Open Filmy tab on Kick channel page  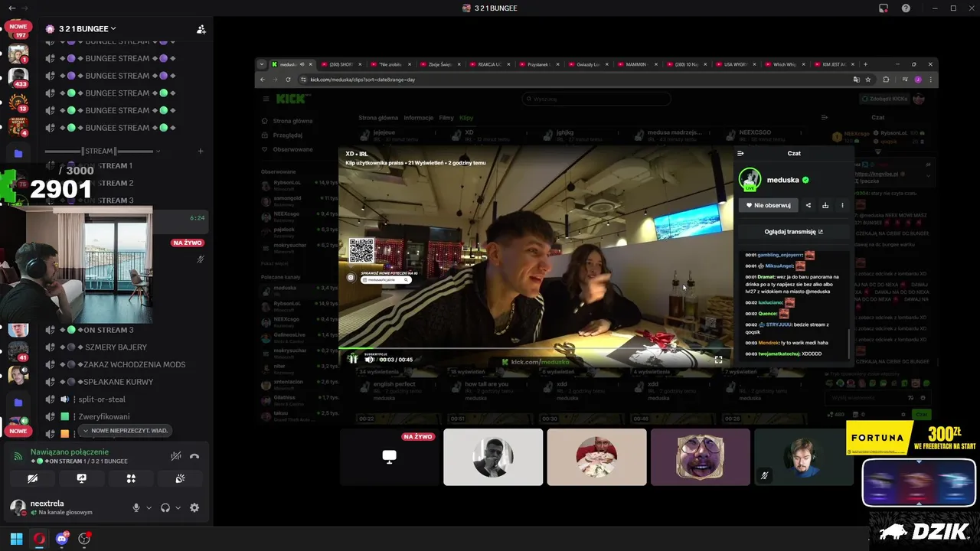click(446, 118)
